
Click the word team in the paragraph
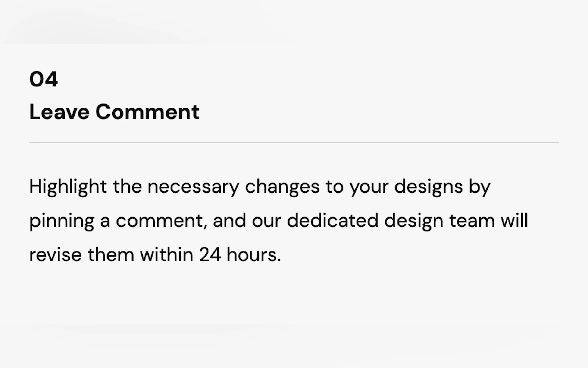[472, 221]
